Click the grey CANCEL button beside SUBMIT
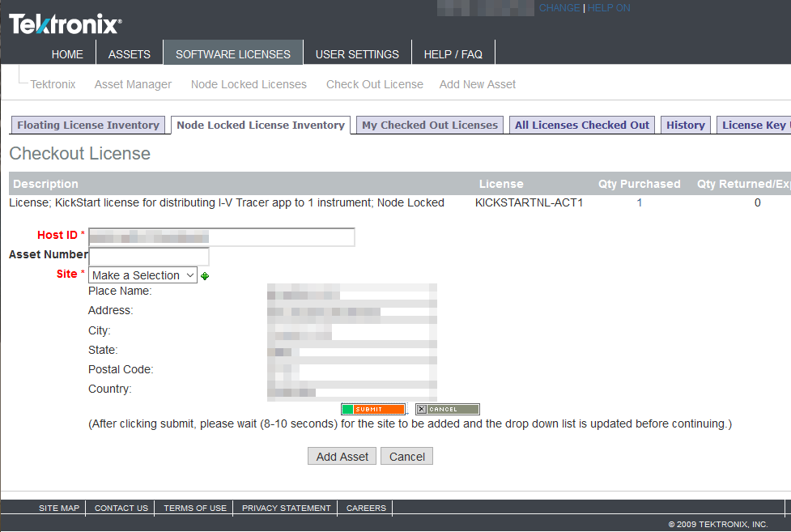 coord(448,410)
